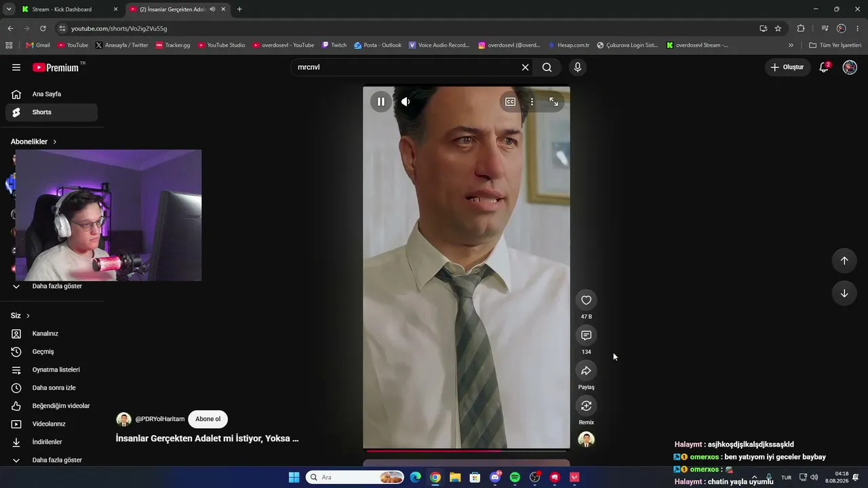
Task: Open the sound thumbnail below Remix
Action: 587,439
